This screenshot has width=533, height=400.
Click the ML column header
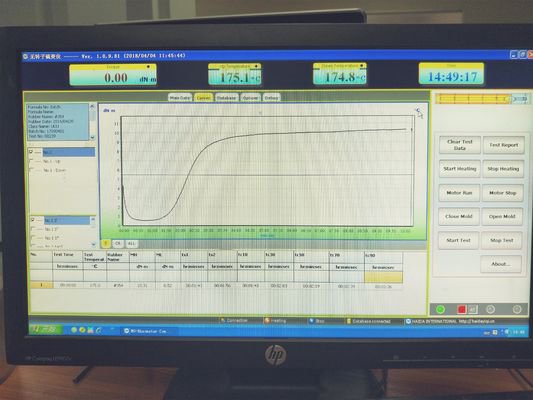(x=168, y=257)
